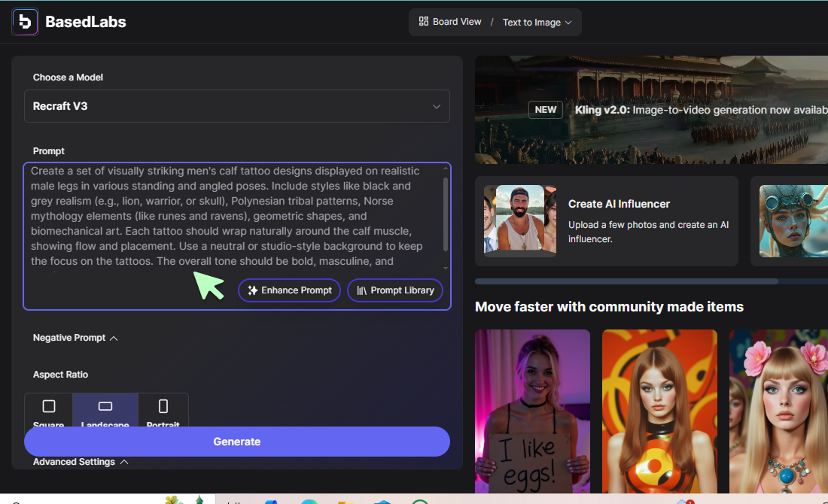Click the BasedLabs brand name text
The width and height of the screenshot is (828, 504).
(x=86, y=22)
